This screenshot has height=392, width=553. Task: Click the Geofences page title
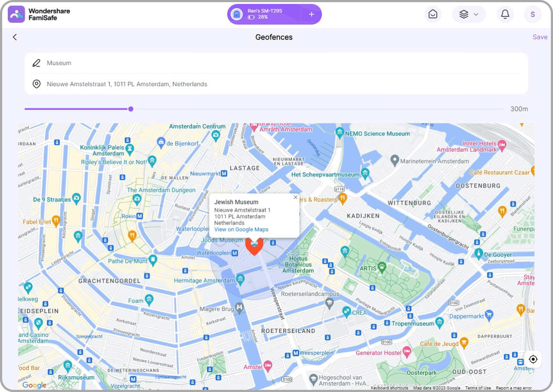pyautogui.click(x=274, y=37)
